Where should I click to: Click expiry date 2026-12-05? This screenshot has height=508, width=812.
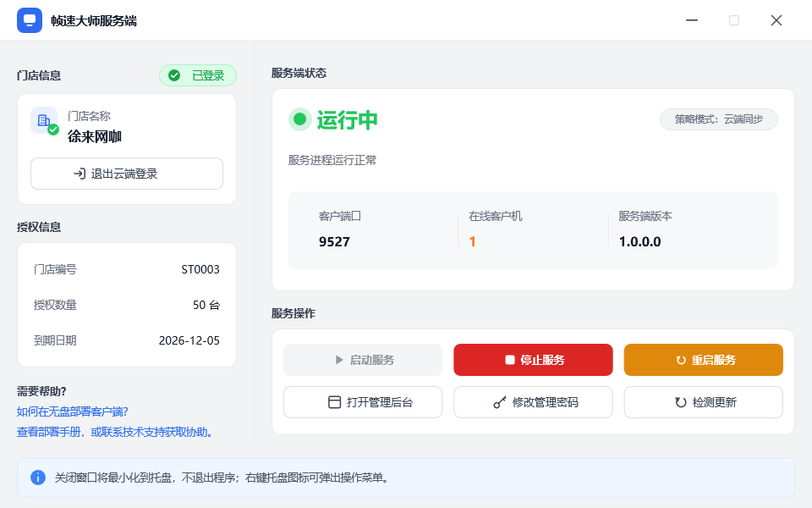click(189, 340)
